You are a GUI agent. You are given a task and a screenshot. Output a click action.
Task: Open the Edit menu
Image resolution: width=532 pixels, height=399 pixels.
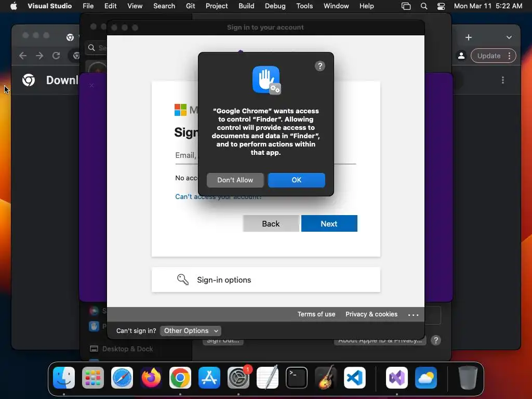(x=110, y=6)
